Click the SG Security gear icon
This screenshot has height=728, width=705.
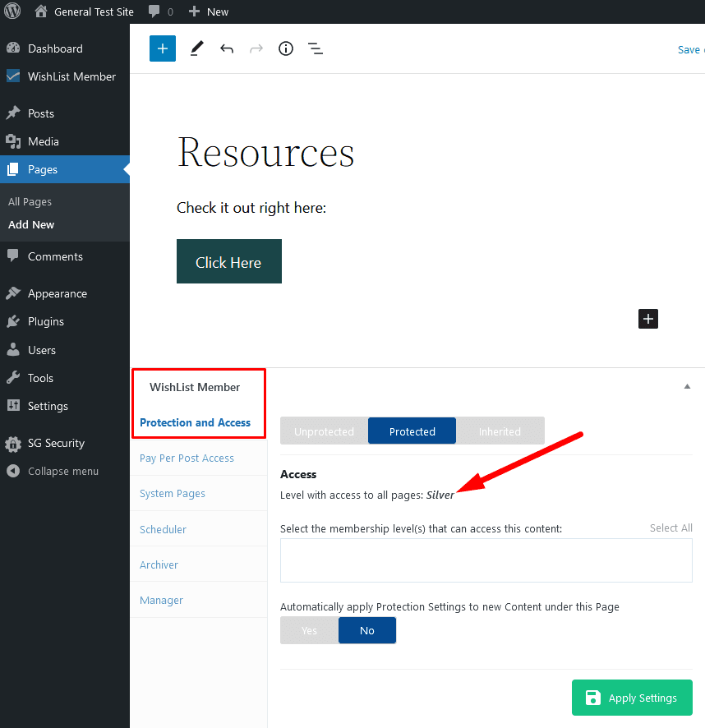coord(13,444)
